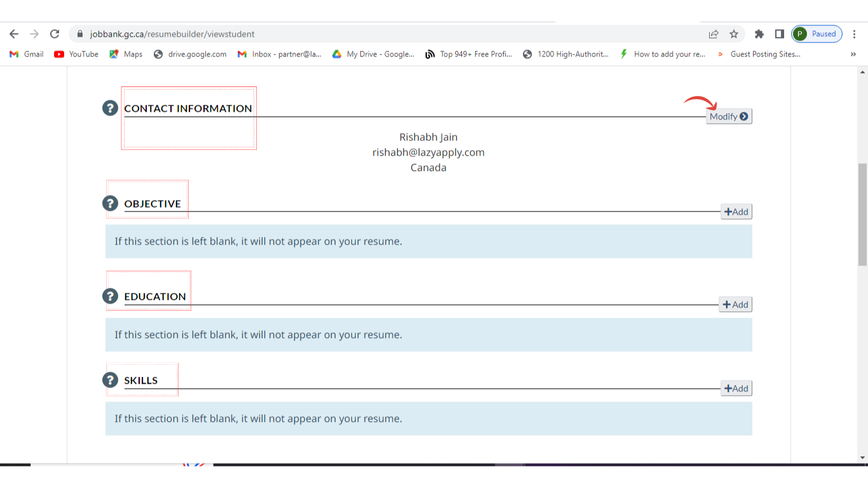Screen dimensions: 868x488
Task: Open the YouTube bookmark
Action: point(76,55)
